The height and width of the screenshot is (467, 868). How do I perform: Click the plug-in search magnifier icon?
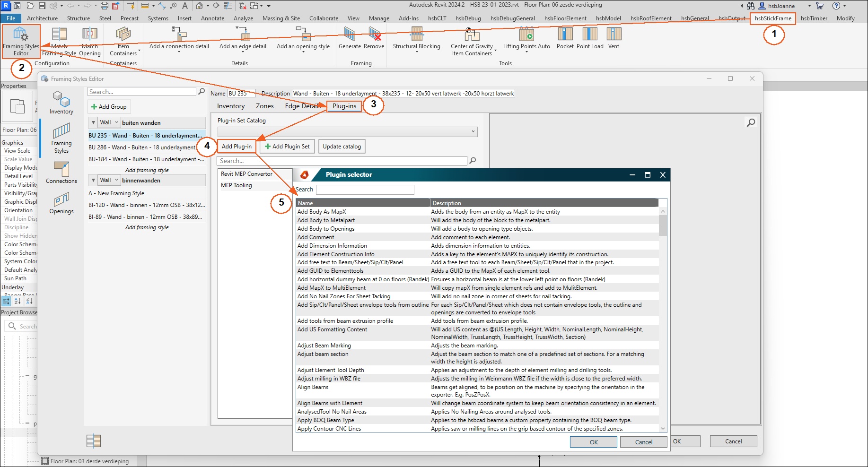(472, 161)
